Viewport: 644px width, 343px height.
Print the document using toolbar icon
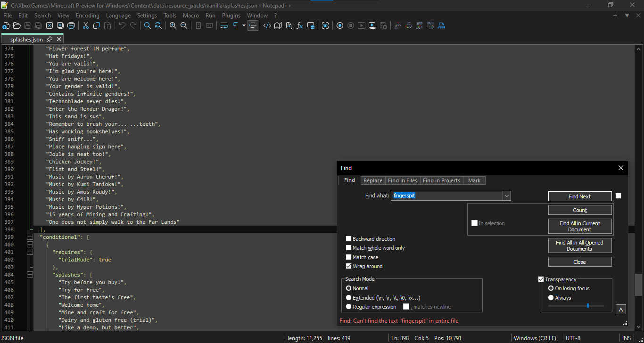pos(71,25)
